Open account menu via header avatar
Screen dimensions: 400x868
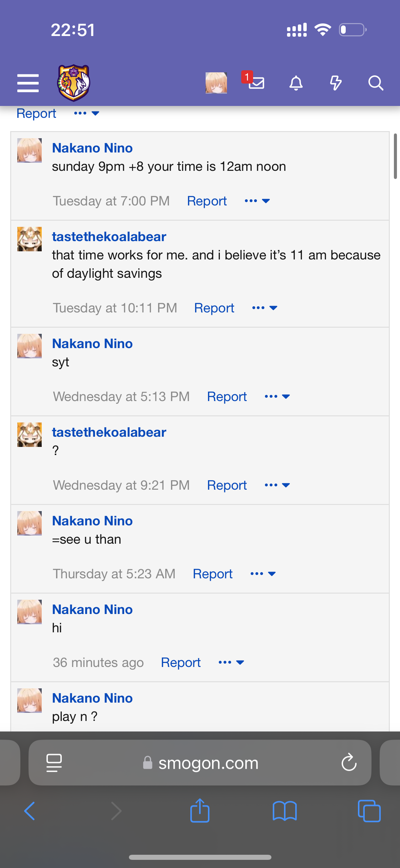coord(216,83)
